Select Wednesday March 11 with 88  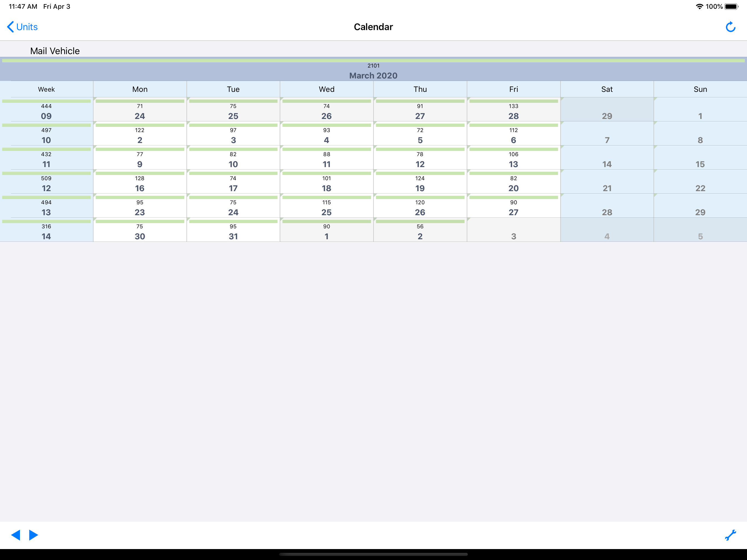(x=326, y=158)
